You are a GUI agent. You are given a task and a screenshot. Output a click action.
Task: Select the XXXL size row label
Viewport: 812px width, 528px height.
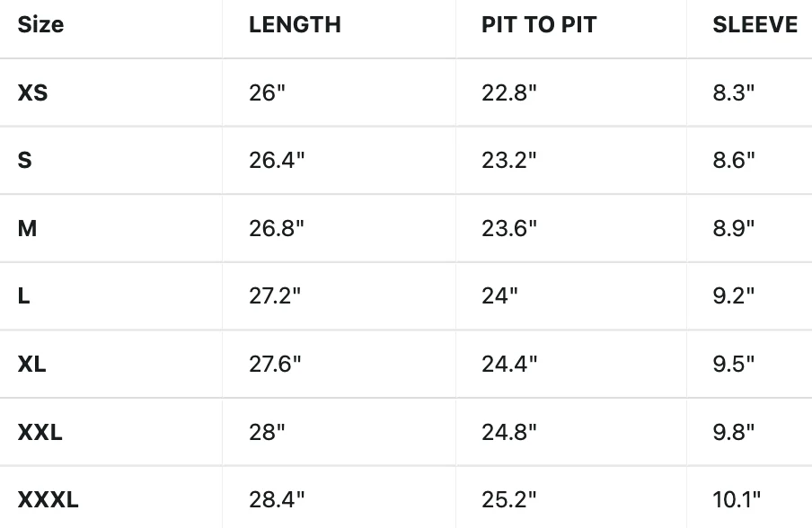click(49, 499)
